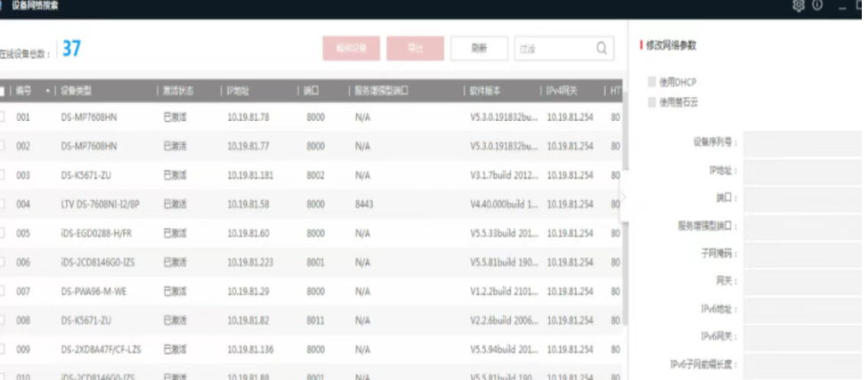Collapse the network parameters side panel

coord(624,197)
